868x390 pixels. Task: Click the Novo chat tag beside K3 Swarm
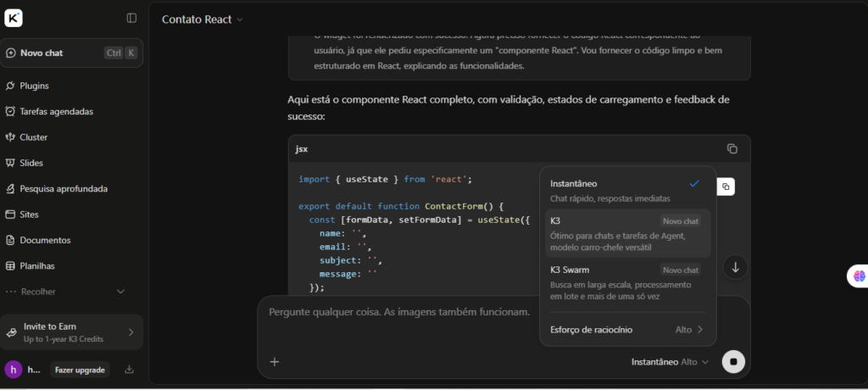click(x=681, y=270)
